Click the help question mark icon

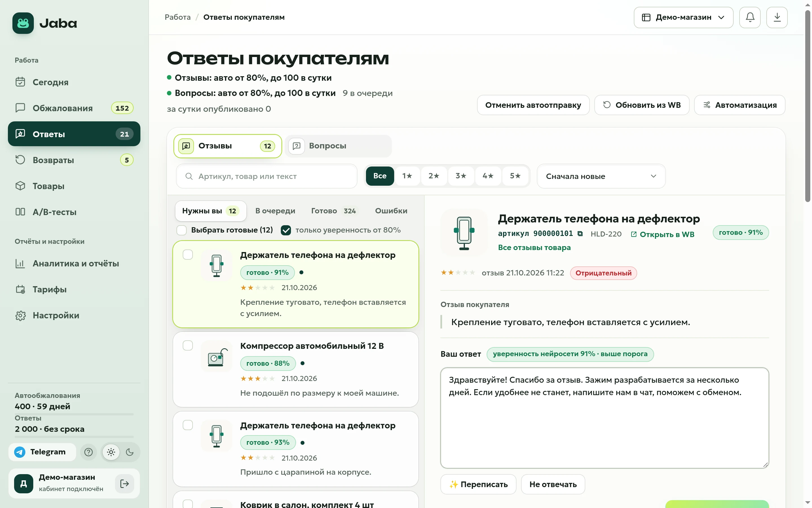89,452
